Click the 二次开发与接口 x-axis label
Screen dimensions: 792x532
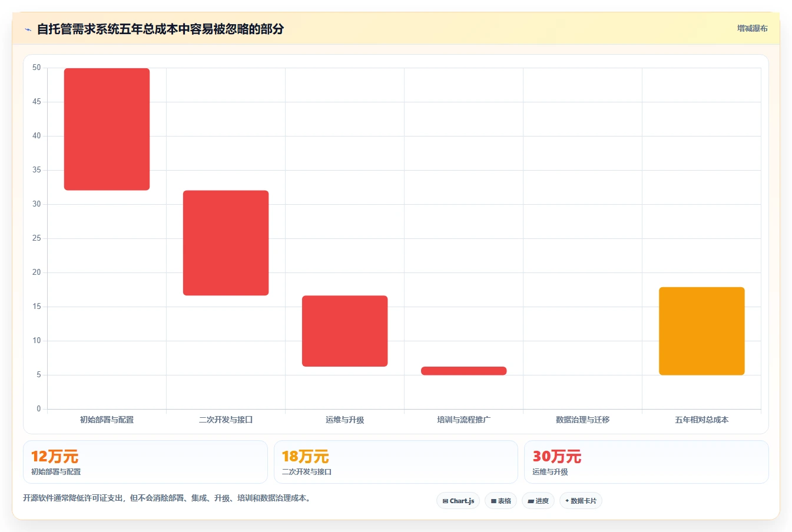click(226, 420)
